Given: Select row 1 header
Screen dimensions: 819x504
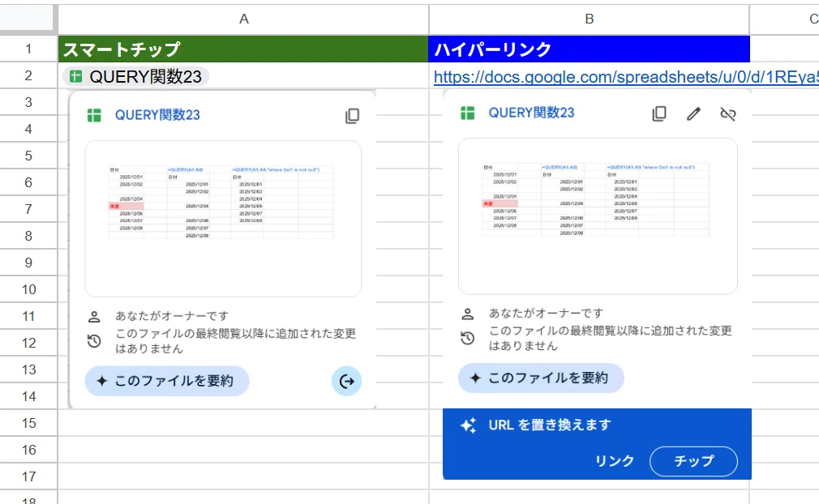Looking at the screenshot, I should (x=28, y=49).
